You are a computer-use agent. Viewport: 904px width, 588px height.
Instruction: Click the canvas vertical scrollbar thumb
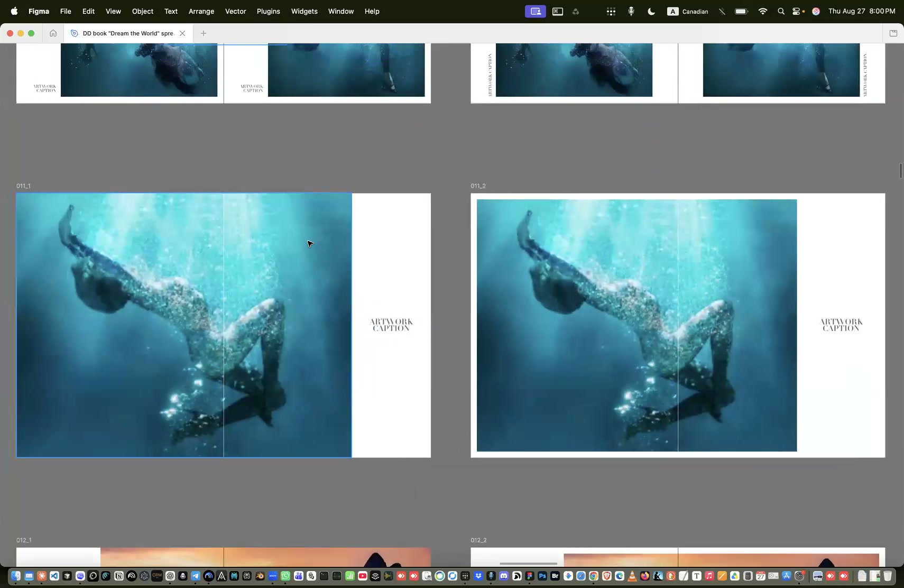coord(900,171)
